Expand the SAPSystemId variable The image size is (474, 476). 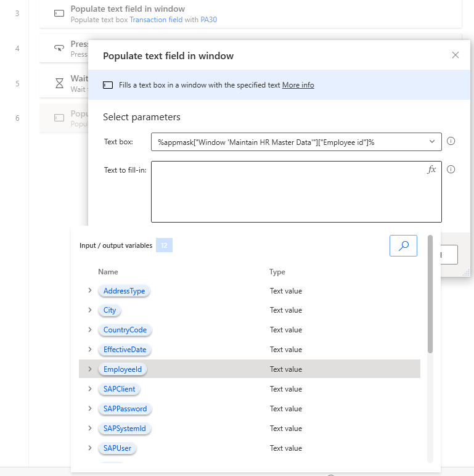[90, 429]
